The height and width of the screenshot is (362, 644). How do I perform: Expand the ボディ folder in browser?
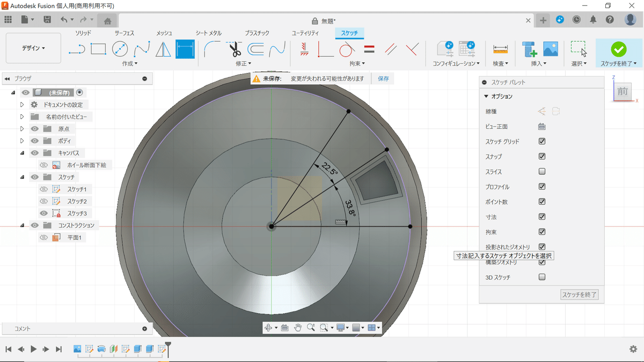pos(22,141)
